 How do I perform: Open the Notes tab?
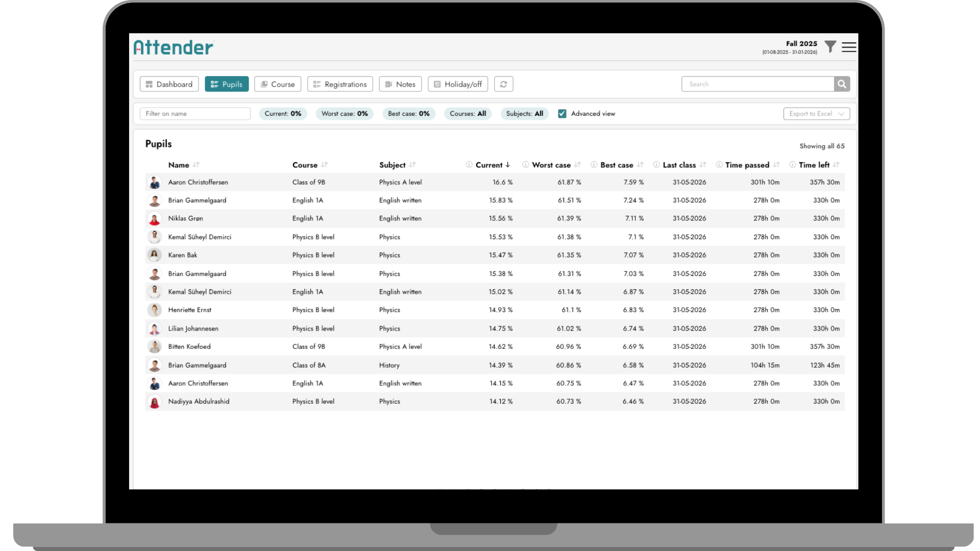400,84
